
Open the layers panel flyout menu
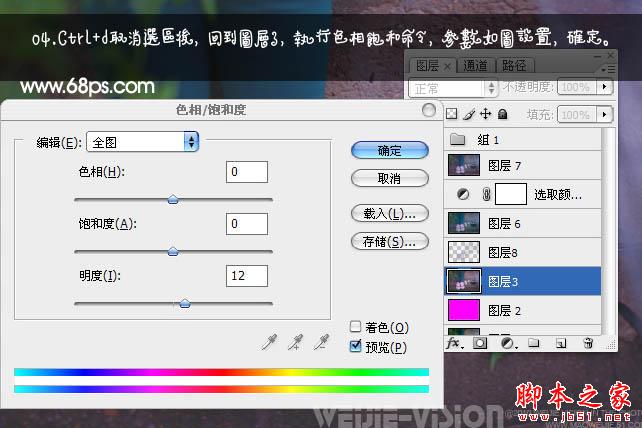tap(608, 69)
